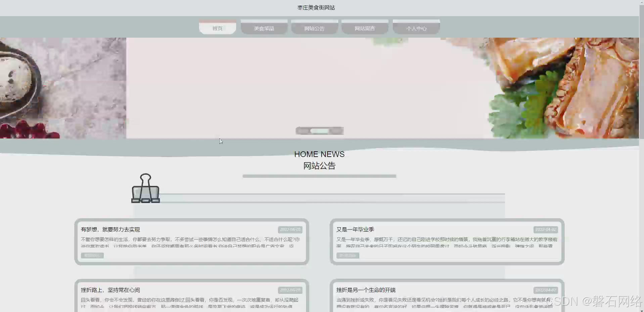The width and height of the screenshot is (644, 312).
Task: Open announcement titled 有梦想，就要努力去实现
Action: click(110, 230)
